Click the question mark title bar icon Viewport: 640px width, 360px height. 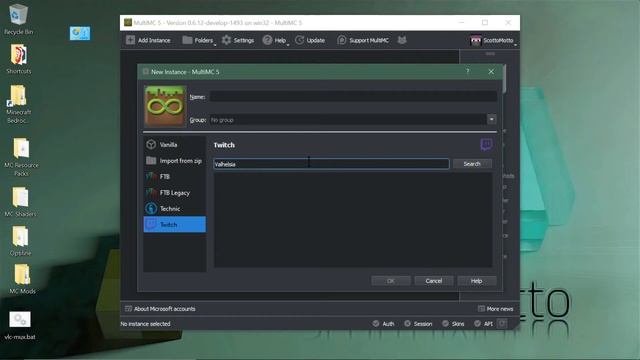point(468,71)
